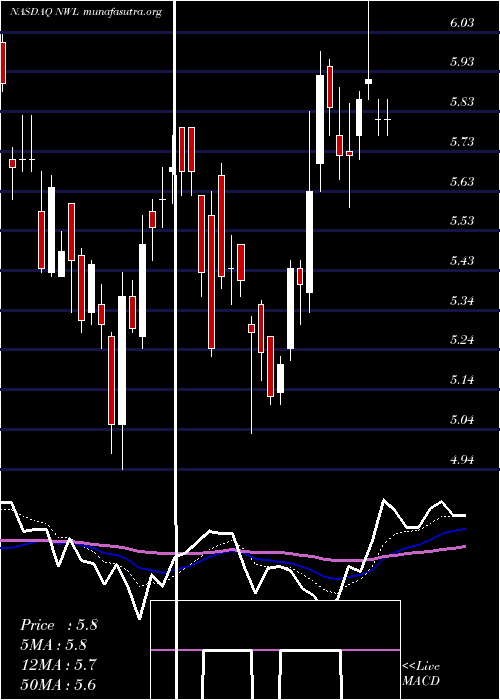This screenshot has width=500, height=700.
Task: Click the 5.73 price axis label
Action: click(462, 142)
